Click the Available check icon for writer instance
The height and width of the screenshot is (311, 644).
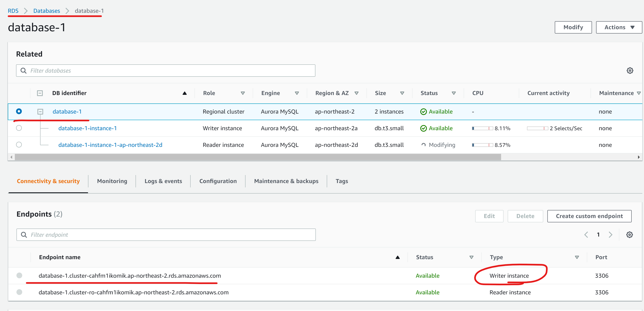(423, 128)
